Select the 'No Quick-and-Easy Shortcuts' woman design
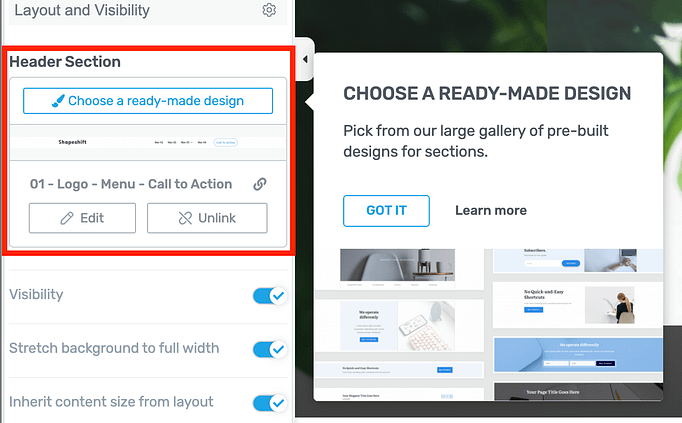Image resolution: width=682 pixels, height=423 pixels. (578, 304)
